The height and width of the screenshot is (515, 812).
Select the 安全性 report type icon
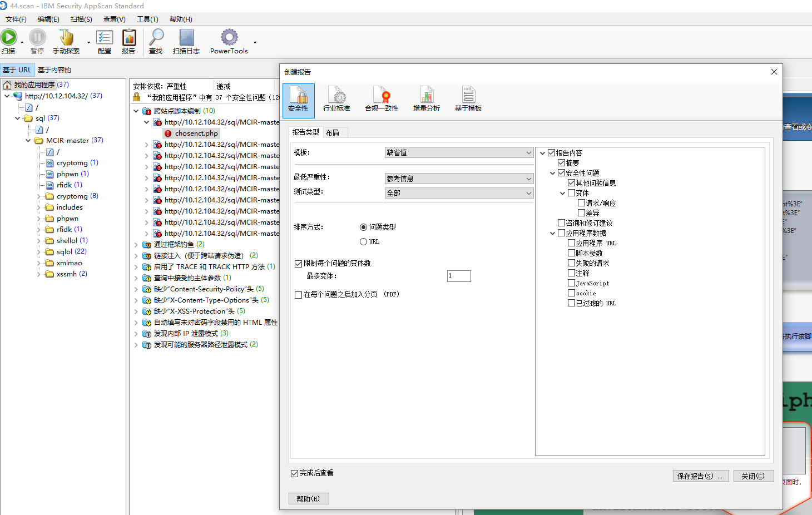tap(298, 100)
